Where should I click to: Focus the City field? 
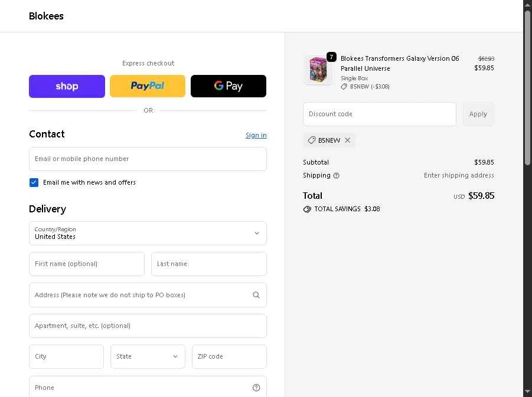pos(66,356)
